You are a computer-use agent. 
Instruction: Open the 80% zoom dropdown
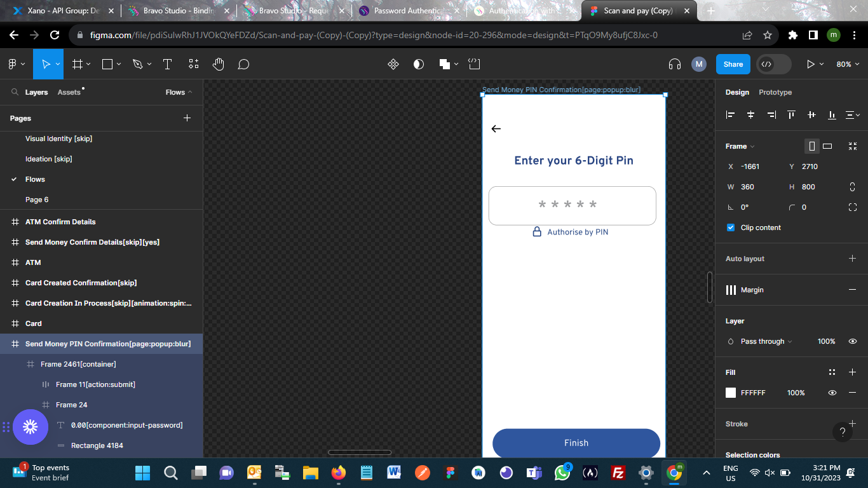(x=848, y=64)
